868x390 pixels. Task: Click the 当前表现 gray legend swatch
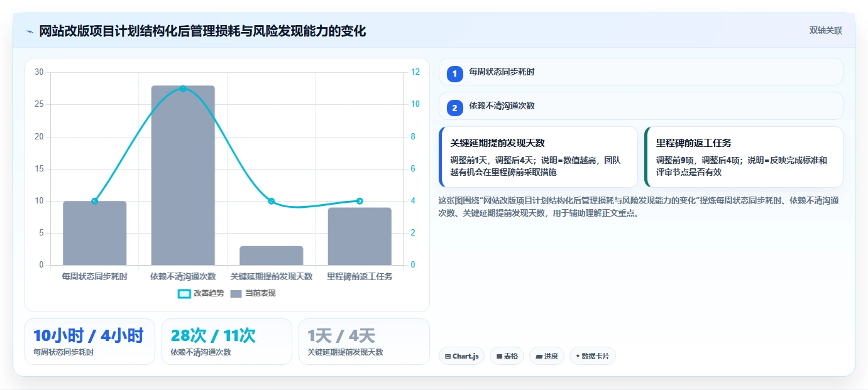point(236,293)
